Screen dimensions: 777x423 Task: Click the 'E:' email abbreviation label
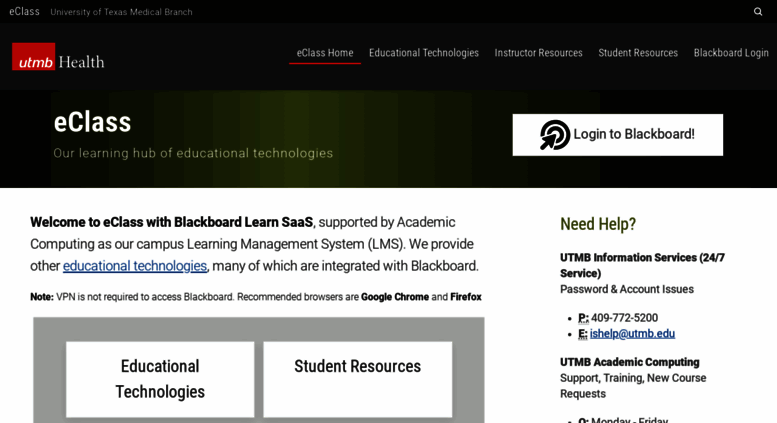pyautogui.click(x=583, y=334)
